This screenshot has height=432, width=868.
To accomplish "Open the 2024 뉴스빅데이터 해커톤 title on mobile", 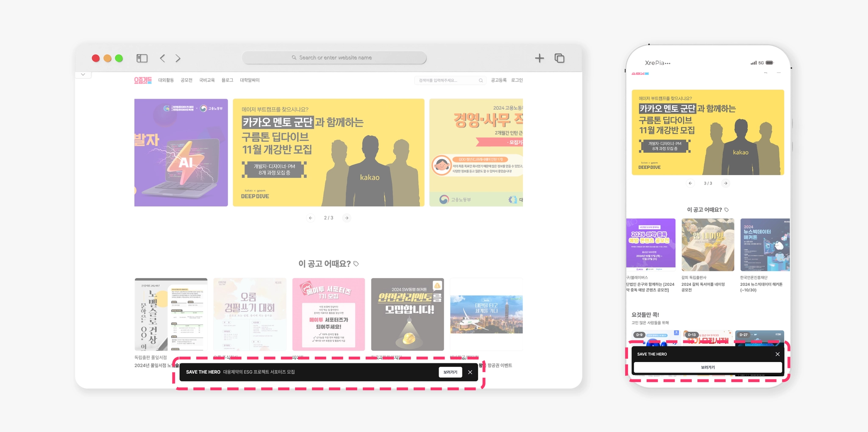I will [762, 287].
